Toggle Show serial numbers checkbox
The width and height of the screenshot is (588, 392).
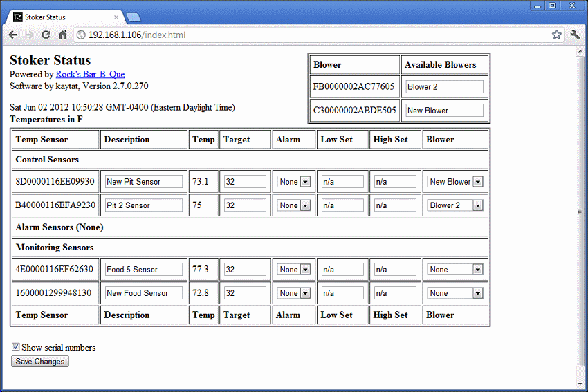pos(15,346)
